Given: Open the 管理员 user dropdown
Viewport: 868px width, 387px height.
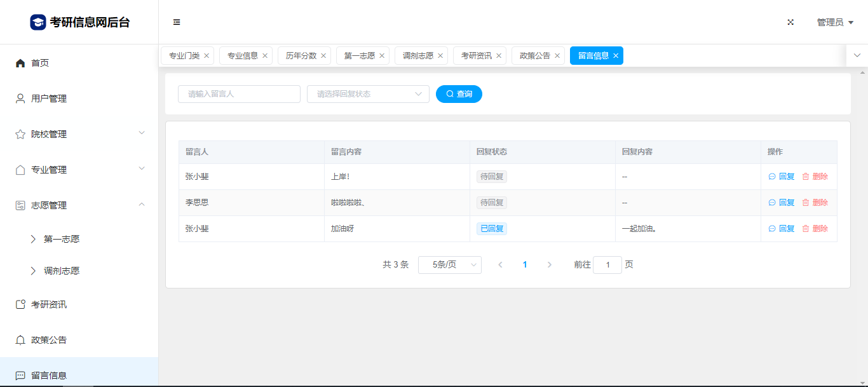Looking at the screenshot, I should (x=834, y=22).
